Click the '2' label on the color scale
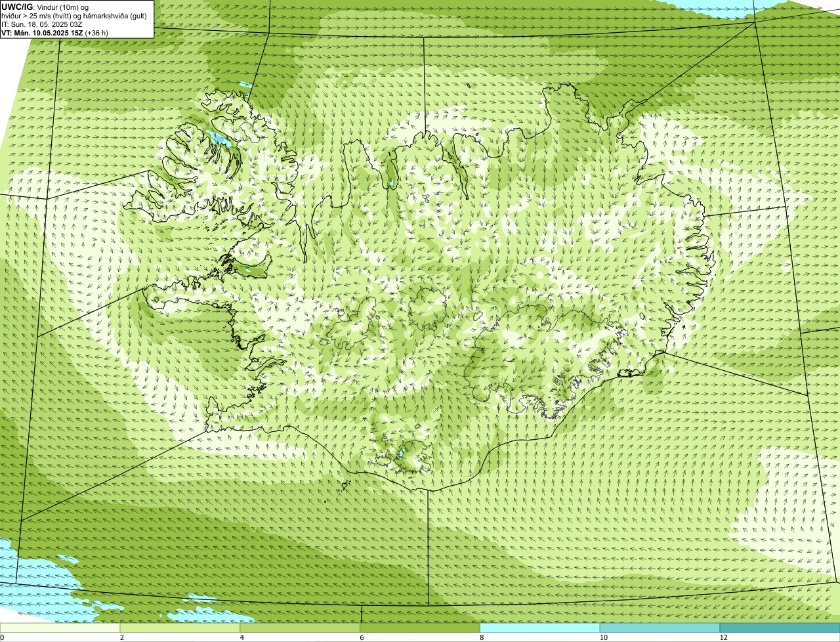The height and width of the screenshot is (642, 840). tap(121, 637)
